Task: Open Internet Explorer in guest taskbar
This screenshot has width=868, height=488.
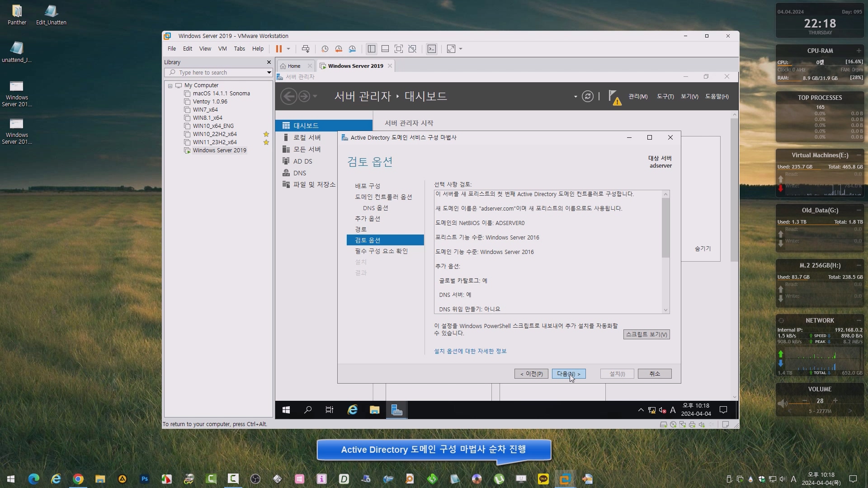Action: click(352, 410)
